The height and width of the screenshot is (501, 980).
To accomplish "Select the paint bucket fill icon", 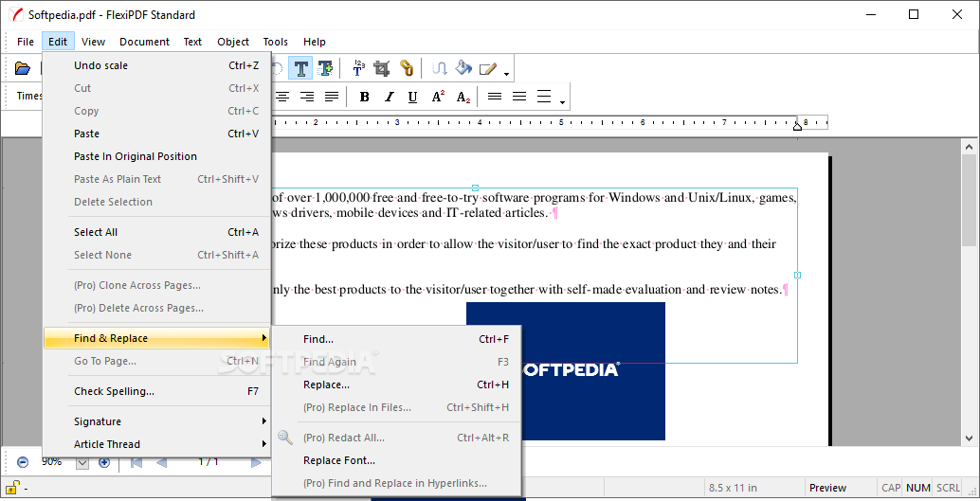I will 463,68.
